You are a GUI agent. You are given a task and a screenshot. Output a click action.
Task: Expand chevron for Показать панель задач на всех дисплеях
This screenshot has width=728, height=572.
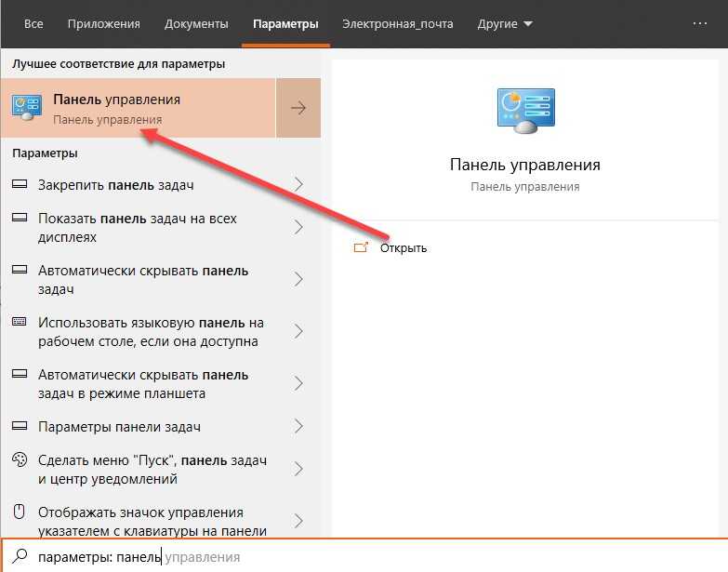299,228
